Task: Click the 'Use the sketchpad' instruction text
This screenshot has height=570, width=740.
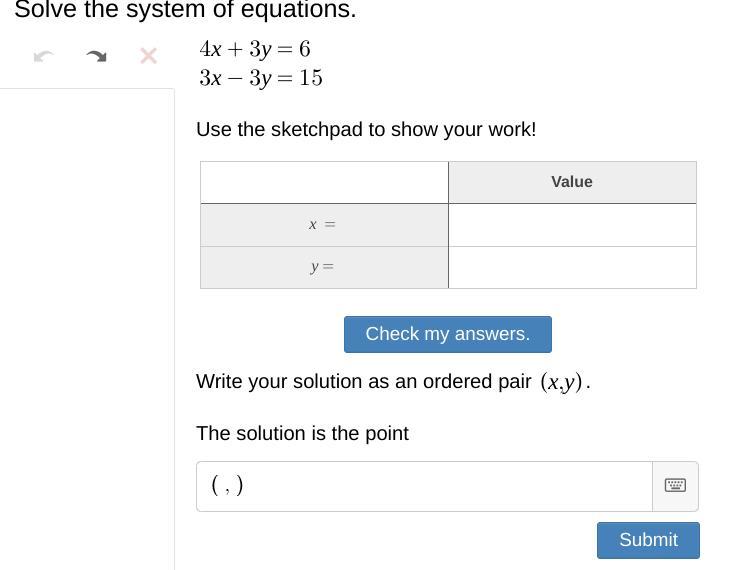Action: pyautogui.click(x=366, y=129)
